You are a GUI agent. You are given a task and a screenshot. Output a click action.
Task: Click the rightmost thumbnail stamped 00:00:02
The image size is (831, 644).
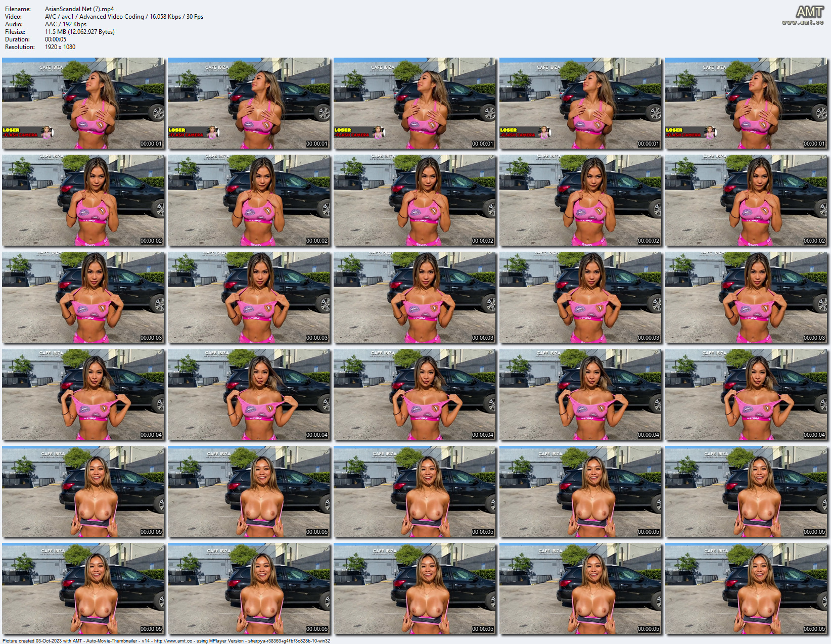(x=747, y=200)
